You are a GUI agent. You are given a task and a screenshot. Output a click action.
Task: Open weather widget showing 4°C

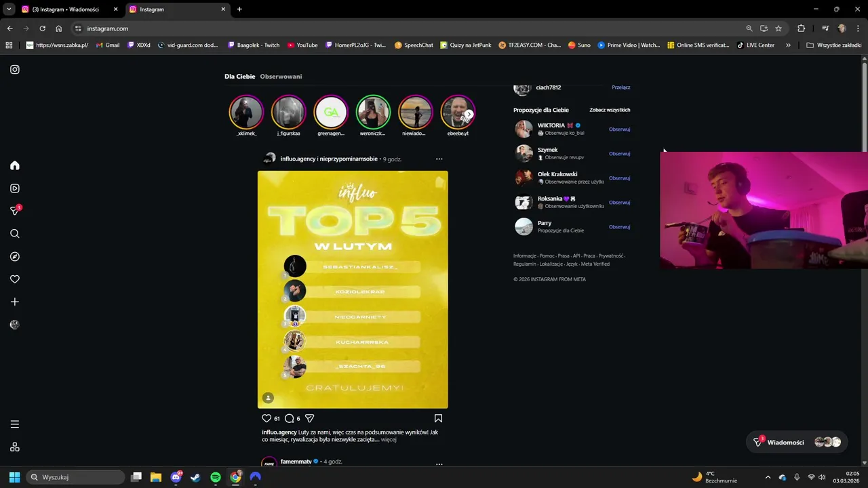714,477
